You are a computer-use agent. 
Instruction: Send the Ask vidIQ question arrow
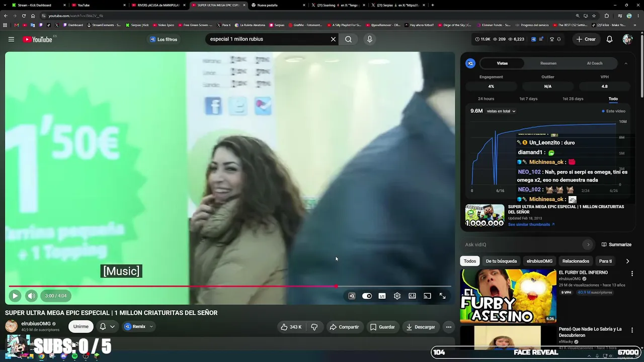588,244
